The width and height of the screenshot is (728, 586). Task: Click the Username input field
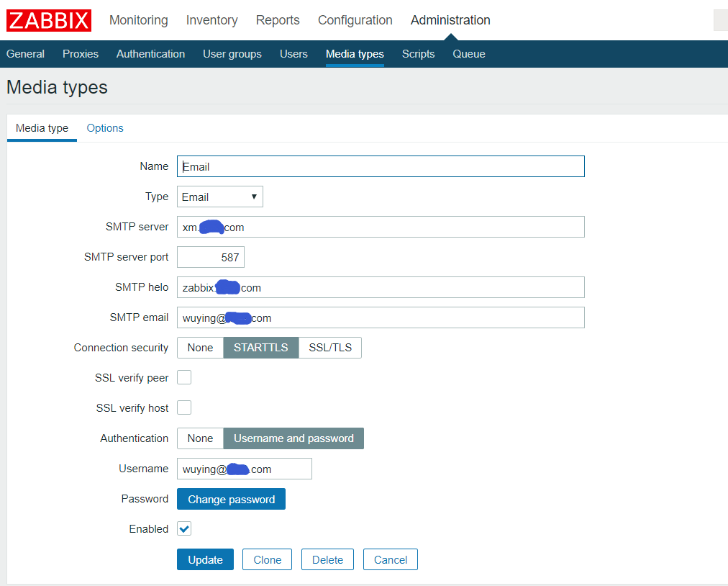point(245,469)
